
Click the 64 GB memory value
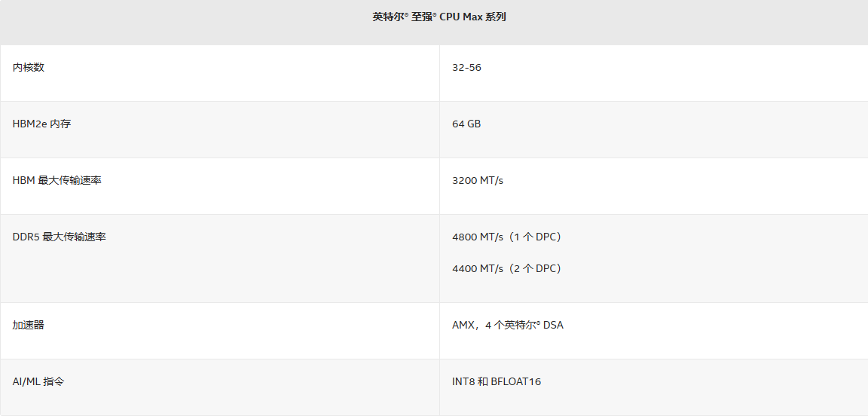pyautogui.click(x=466, y=124)
